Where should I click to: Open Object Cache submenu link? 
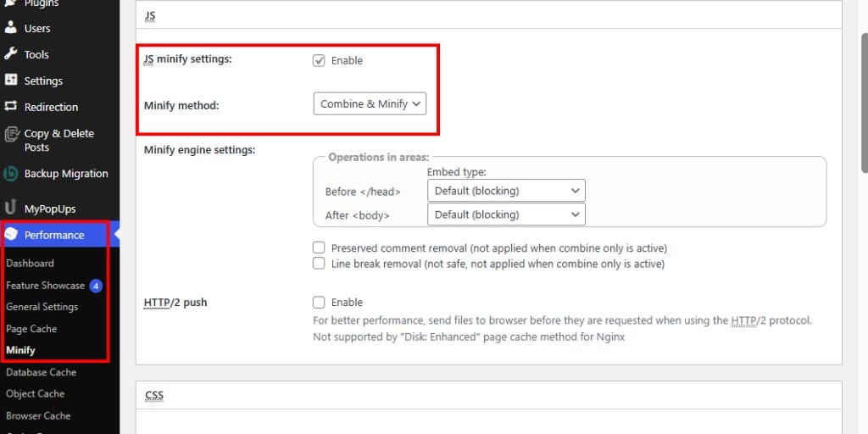36,394
